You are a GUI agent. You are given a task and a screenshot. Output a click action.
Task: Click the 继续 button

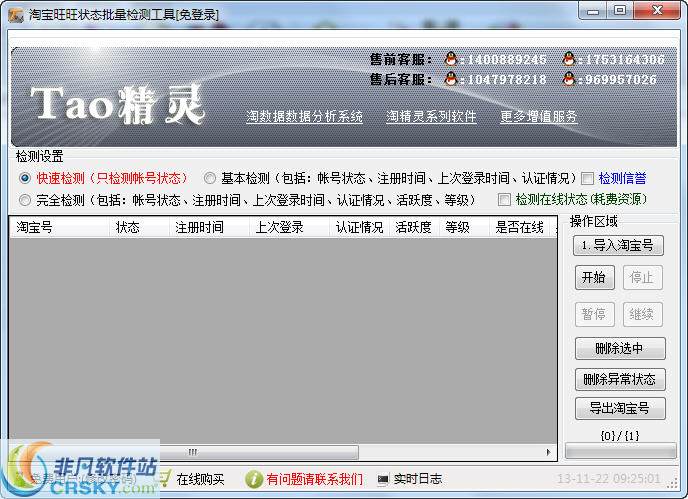point(642,314)
